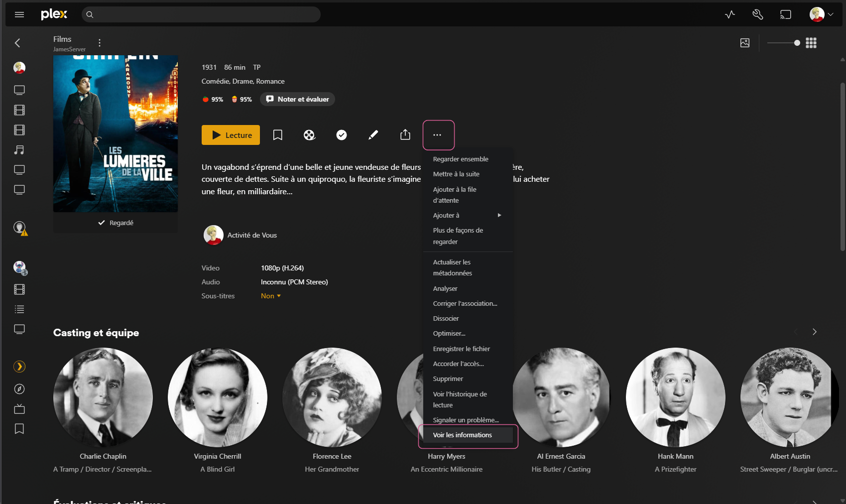Toggle watched status with the checkmark icon
The width and height of the screenshot is (846, 504).
pyautogui.click(x=342, y=135)
